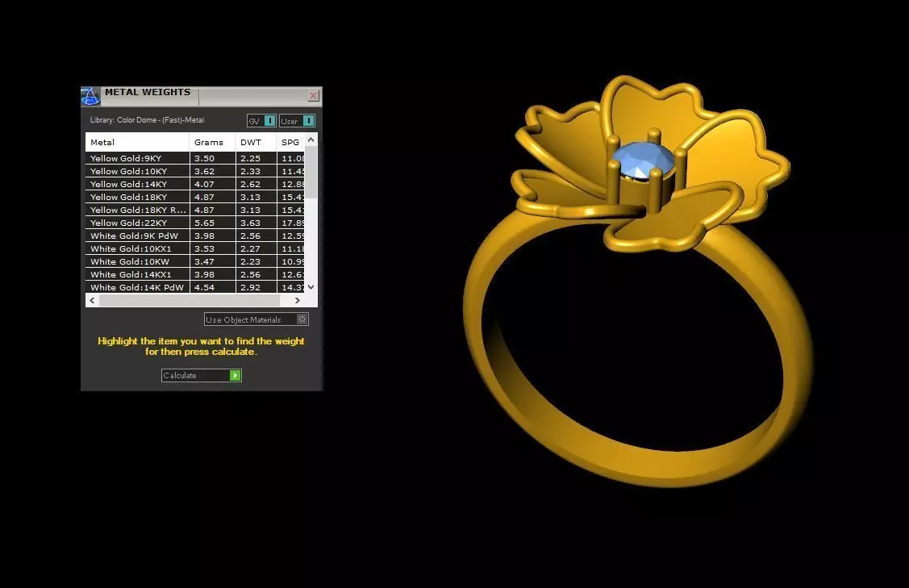
Task: Click the Metal Weights cone icon
Action: (x=90, y=96)
